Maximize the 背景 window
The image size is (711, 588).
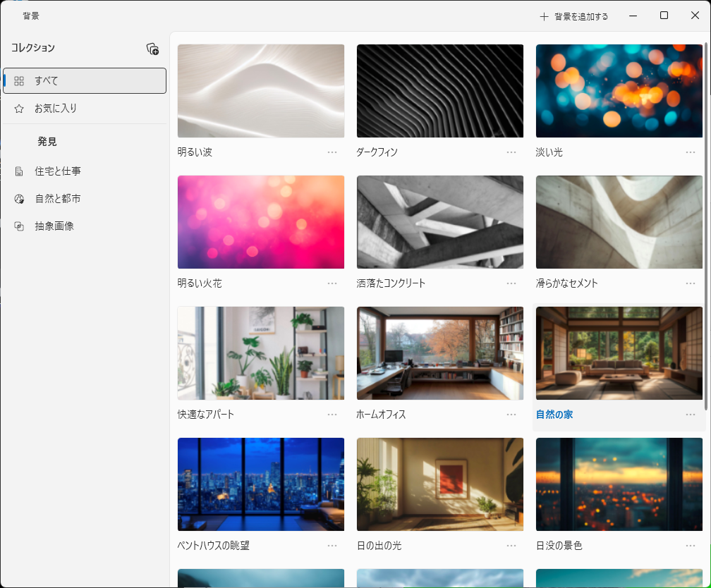click(664, 16)
